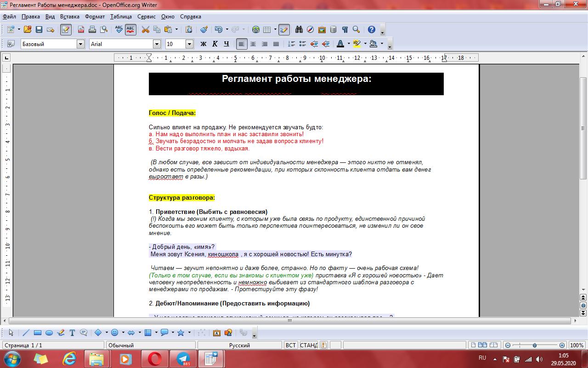Toggle bold formatting (Ж)

[x=204, y=44]
